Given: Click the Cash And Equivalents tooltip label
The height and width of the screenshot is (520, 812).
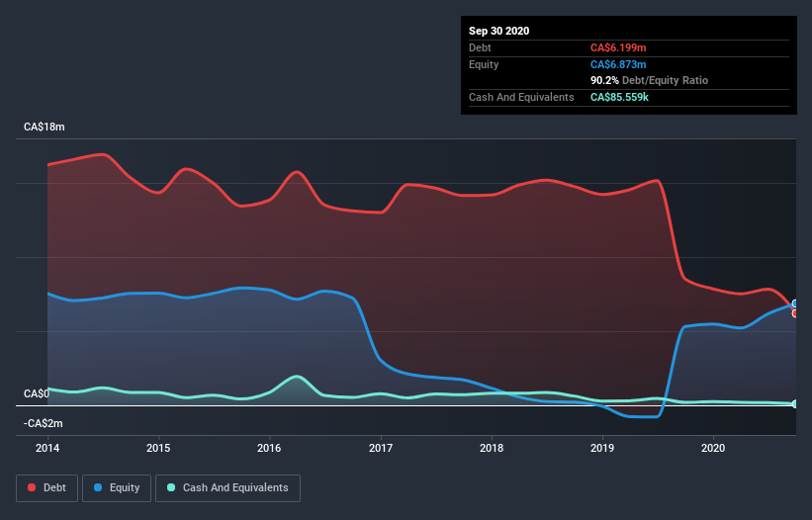Looking at the screenshot, I should tap(521, 97).
